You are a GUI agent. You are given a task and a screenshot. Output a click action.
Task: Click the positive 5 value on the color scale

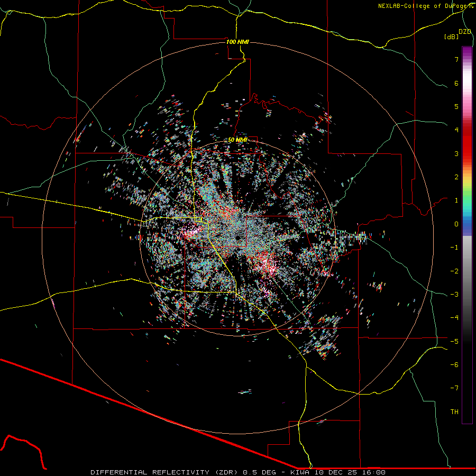456,106
